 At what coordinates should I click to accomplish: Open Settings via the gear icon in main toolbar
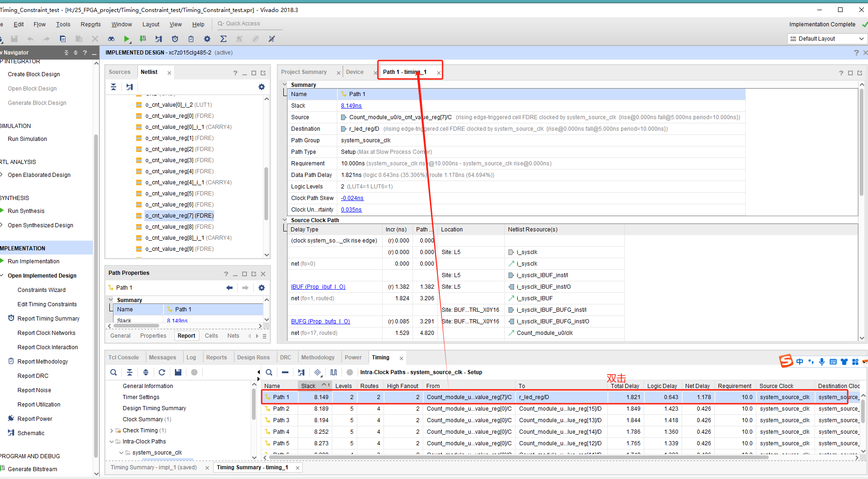click(x=207, y=39)
